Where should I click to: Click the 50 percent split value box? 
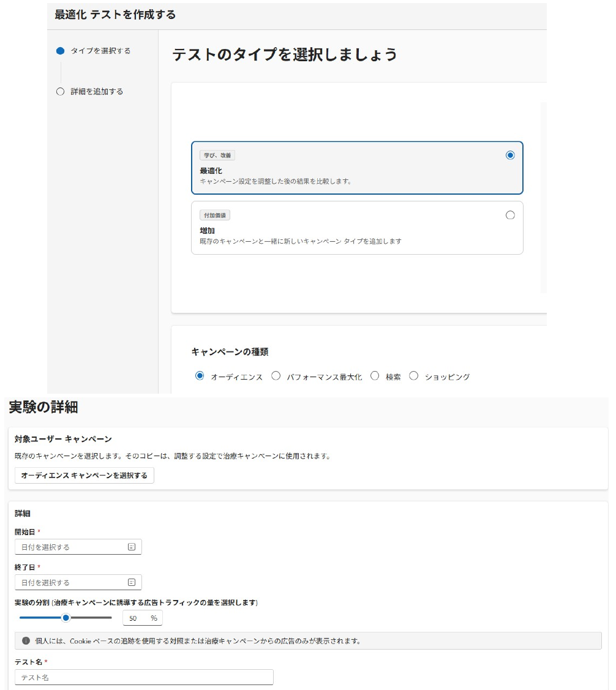click(x=143, y=618)
